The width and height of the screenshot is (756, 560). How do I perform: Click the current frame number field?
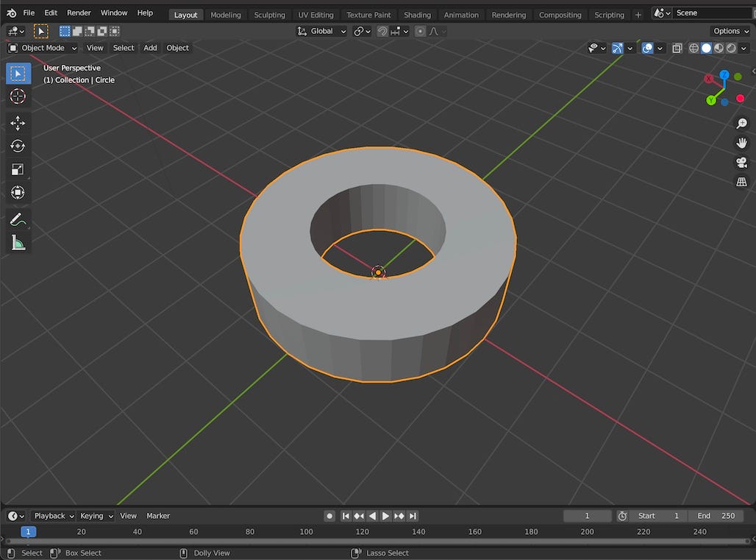587,516
